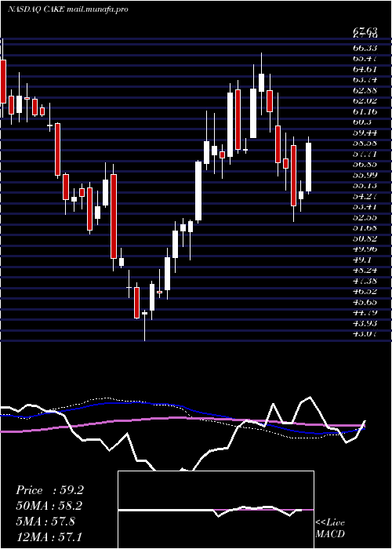Select the 59.44 price level
Viewport: 392px width, 549px height.
tap(365, 133)
